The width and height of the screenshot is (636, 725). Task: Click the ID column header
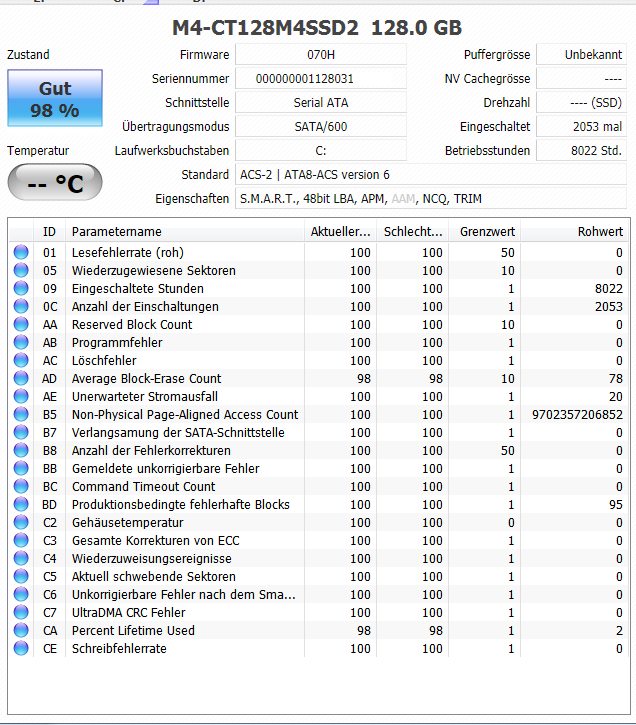(x=49, y=232)
